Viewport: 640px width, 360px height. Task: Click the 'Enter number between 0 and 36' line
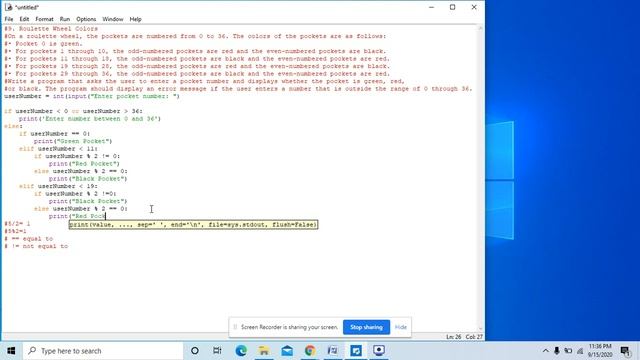tap(90, 119)
